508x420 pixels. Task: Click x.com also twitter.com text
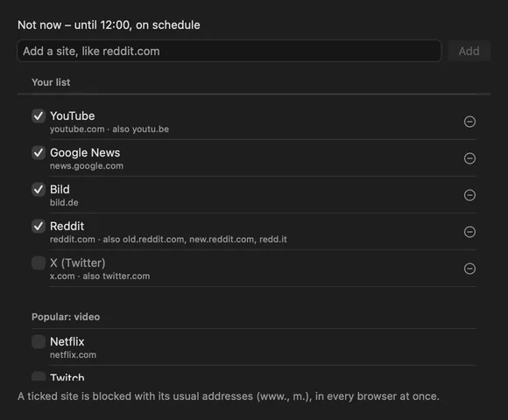coord(100,276)
